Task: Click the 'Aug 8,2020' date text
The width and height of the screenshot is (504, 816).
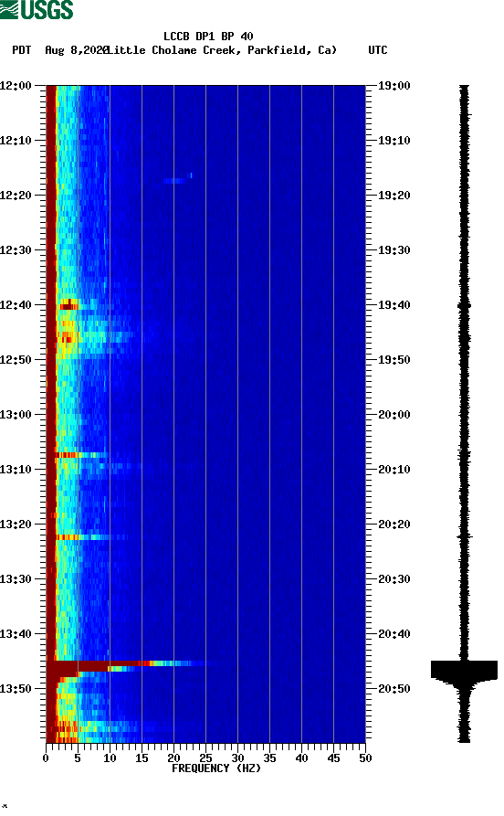Action: (x=76, y=50)
